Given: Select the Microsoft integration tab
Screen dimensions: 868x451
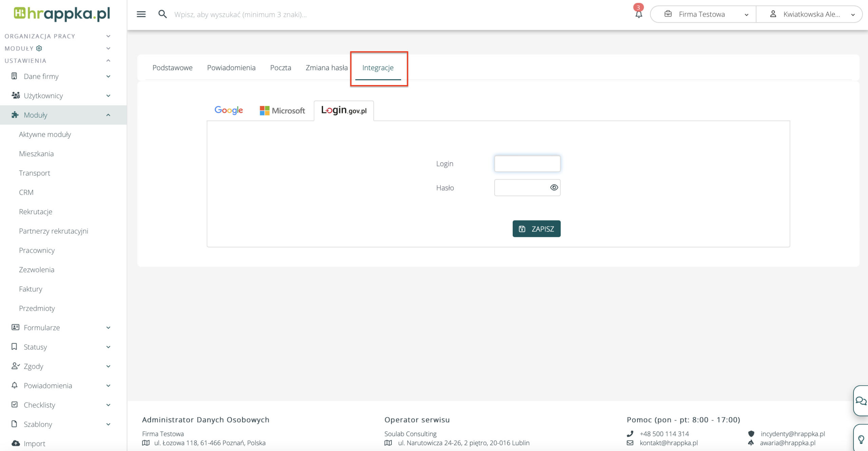Looking at the screenshot, I should tap(282, 110).
